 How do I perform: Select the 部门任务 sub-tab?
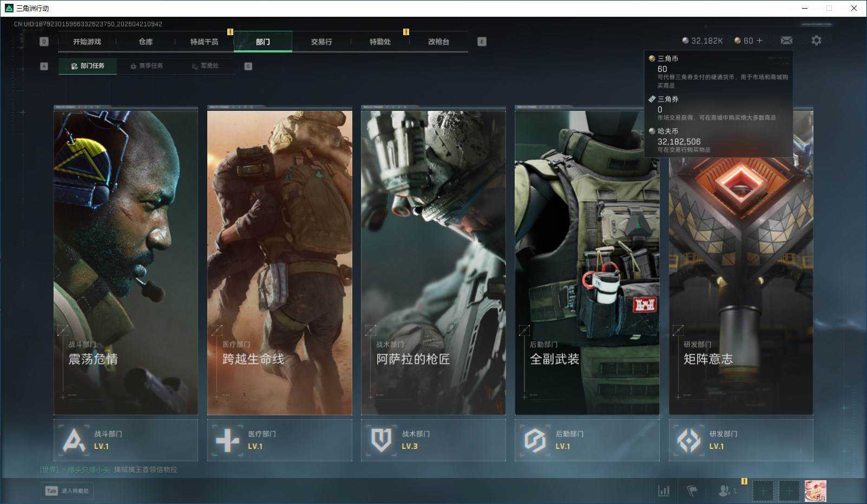click(88, 66)
